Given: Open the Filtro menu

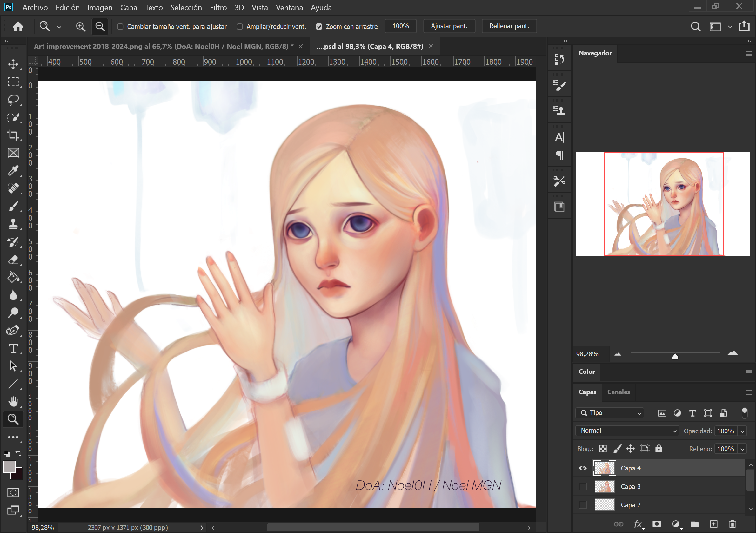Looking at the screenshot, I should point(218,7).
